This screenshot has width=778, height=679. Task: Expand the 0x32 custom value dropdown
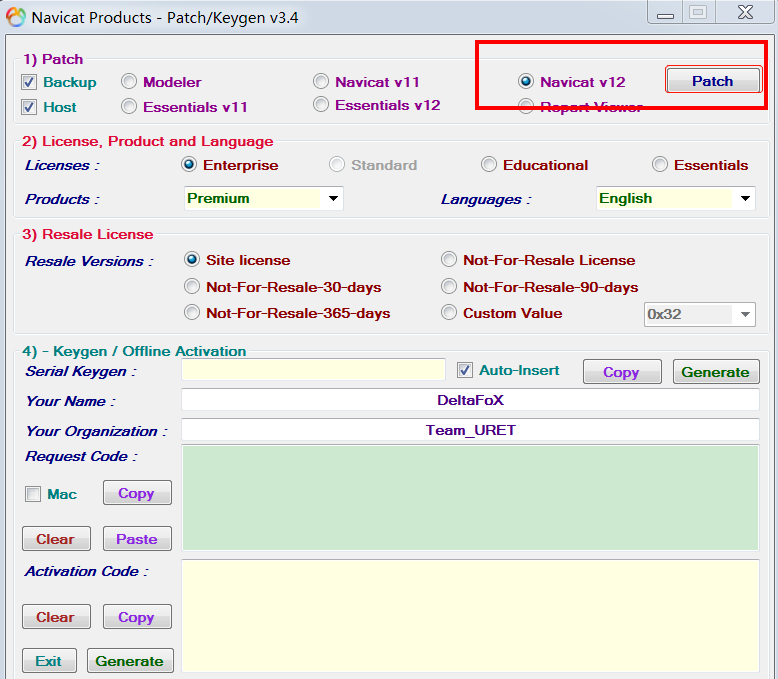pos(700,314)
